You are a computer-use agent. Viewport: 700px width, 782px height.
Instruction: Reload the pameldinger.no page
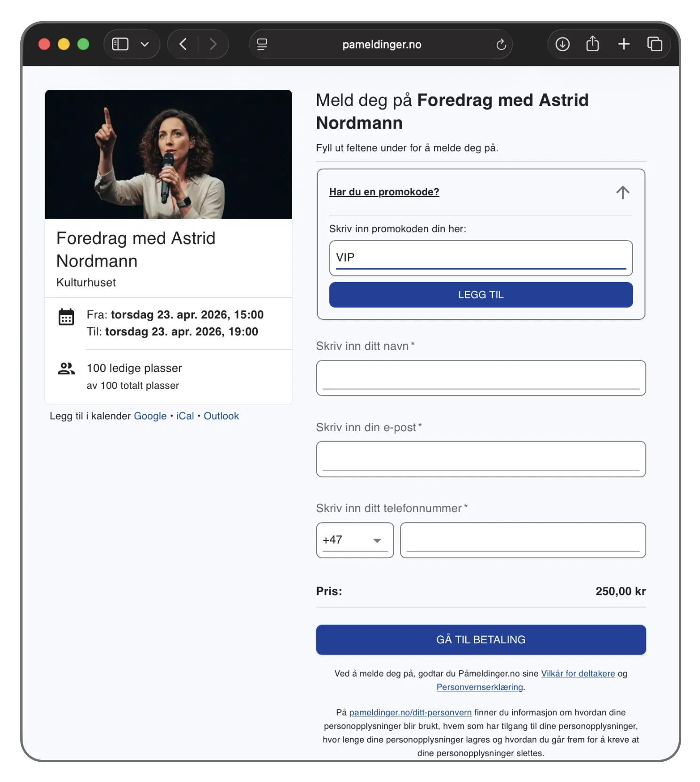point(501,44)
